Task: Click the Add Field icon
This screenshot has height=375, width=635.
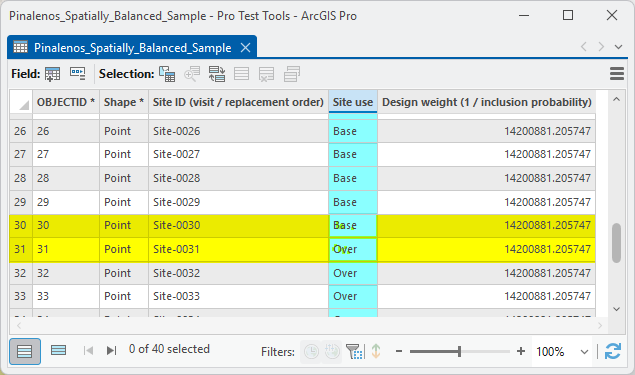Action: (53, 74)
